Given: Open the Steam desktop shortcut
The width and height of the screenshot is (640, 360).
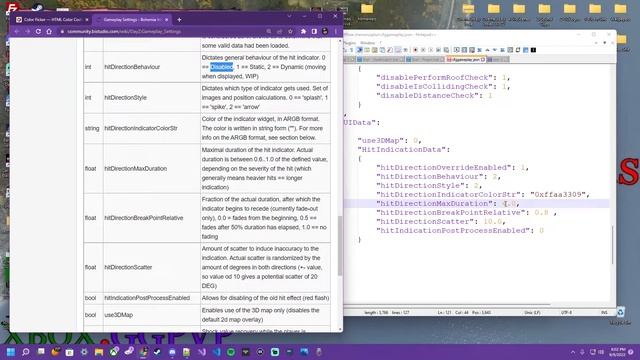Looking at the screenshot, I should coord(37,8).
